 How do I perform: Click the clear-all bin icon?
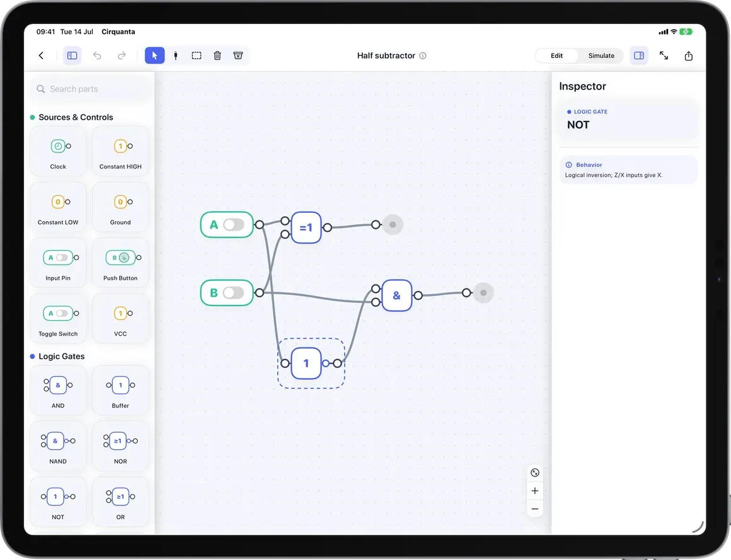point(238,55)
